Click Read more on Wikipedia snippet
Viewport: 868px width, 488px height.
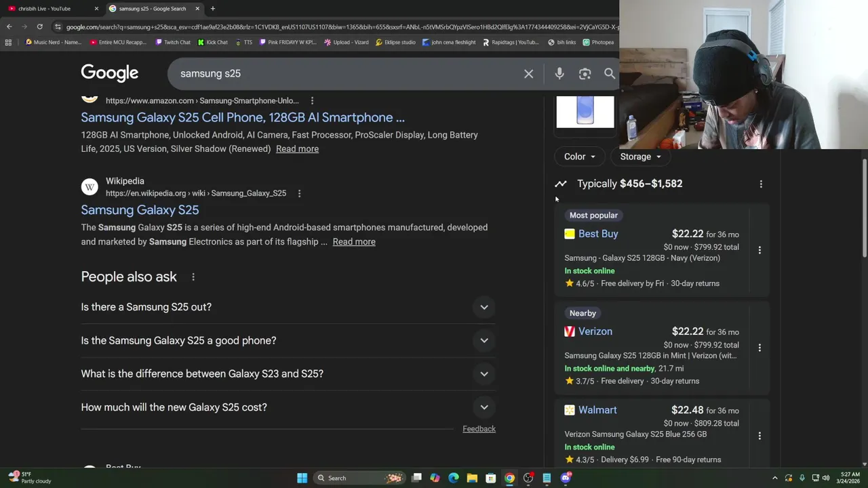click(x=354, y=242)
